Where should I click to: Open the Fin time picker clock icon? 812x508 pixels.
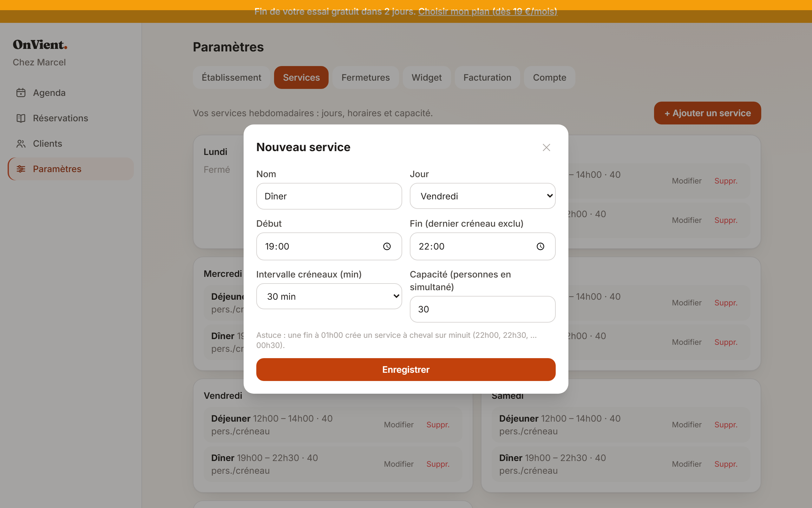(x=540, y=247)
